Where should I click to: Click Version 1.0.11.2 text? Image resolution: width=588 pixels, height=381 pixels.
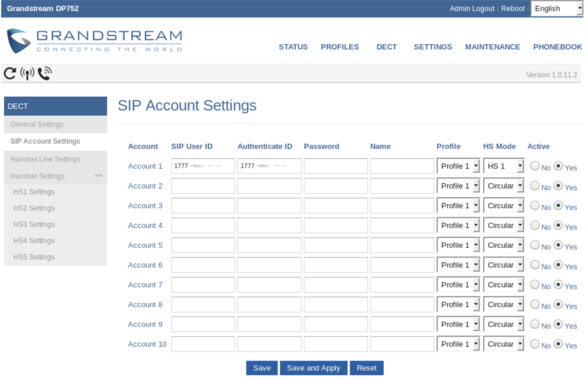(x=551, y=75)
